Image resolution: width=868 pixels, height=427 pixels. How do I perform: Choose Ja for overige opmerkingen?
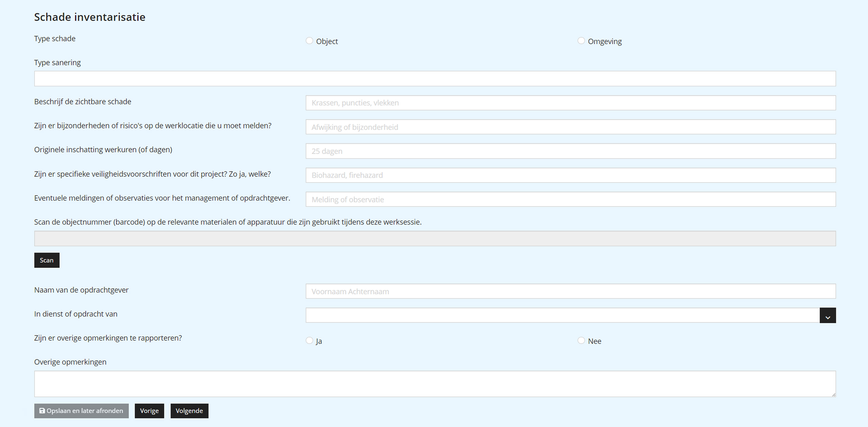point(310,340)
